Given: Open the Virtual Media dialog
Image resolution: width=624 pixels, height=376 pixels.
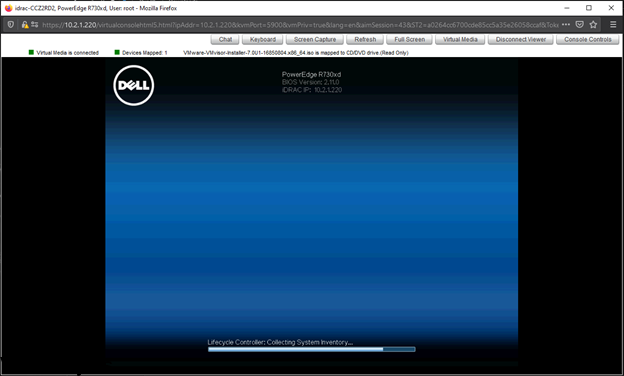Looking at the screenshot, I should click(460, 39).
